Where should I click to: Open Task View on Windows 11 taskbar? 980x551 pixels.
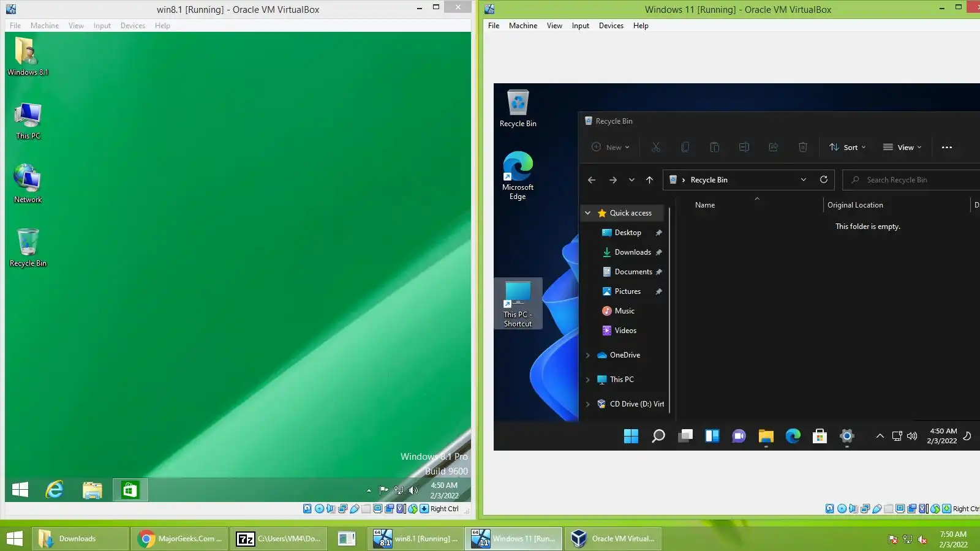tap(685, 436)
